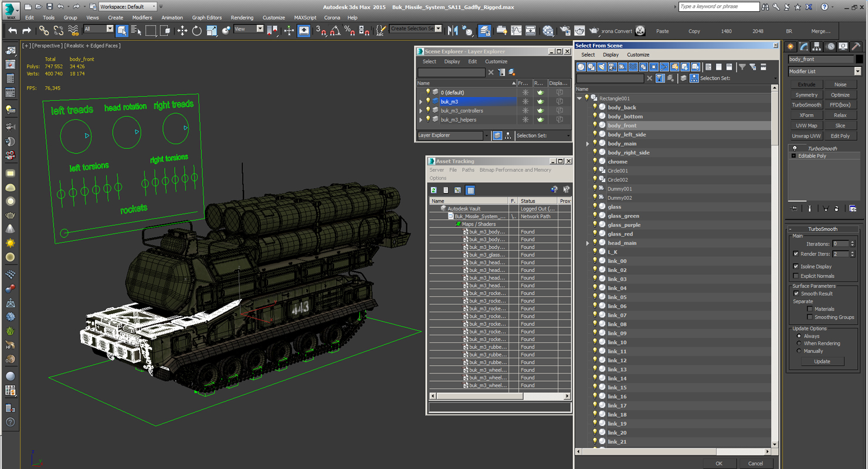The image size is (868, 469).
Task: Collapse the Rectangle001 tree node
Action: [x=579, y=98]
